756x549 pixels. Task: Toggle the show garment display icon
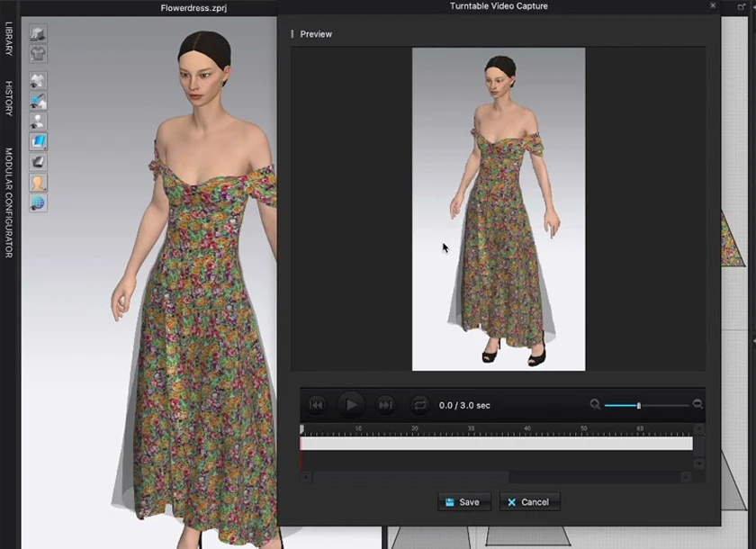tap(38, 82)
